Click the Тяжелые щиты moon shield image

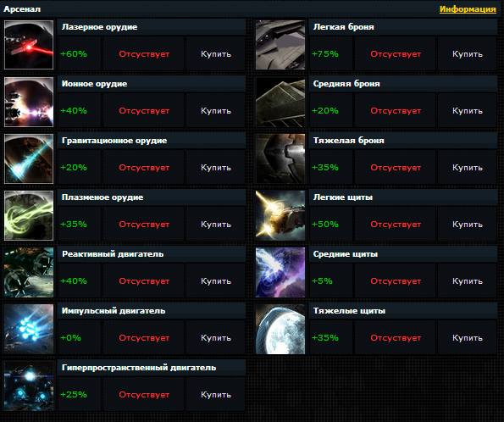(x=280, y=329)
